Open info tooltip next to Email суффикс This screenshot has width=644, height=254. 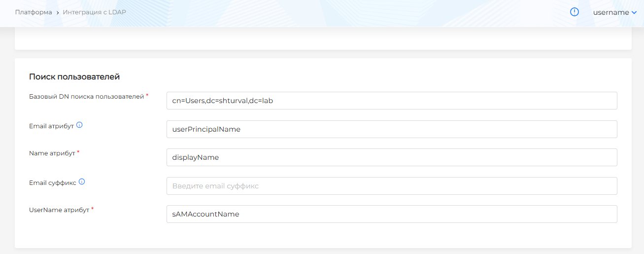(82, 182)
